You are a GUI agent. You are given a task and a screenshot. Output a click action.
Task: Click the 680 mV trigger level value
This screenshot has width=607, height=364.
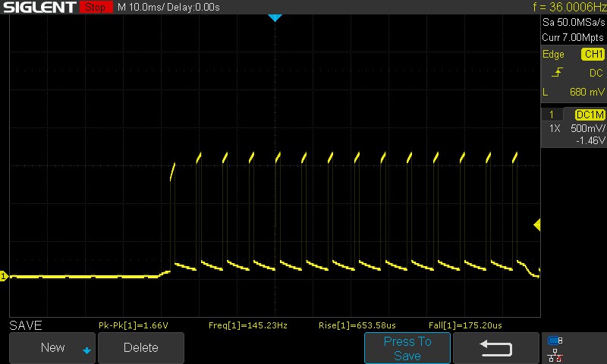(586, 92)
